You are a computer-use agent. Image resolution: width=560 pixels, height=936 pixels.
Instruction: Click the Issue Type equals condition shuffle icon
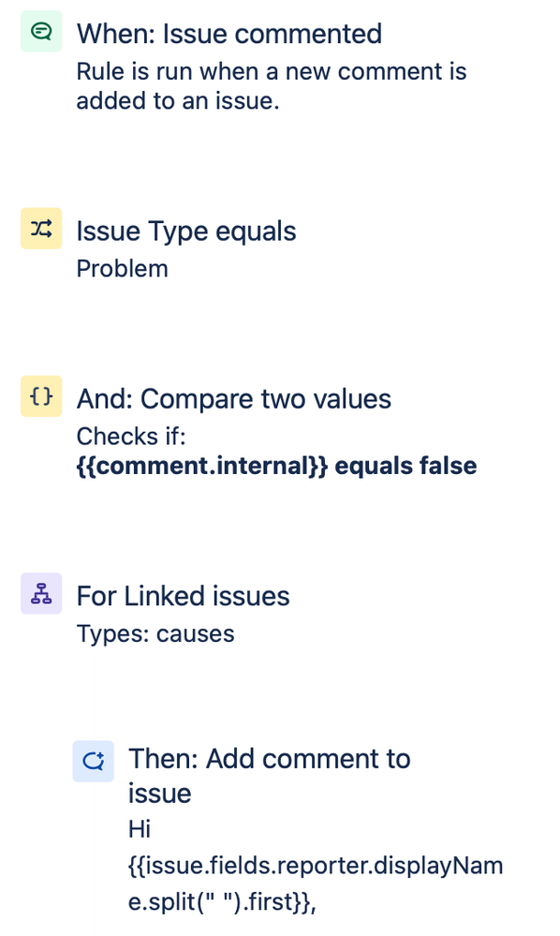tap(40, 228)
